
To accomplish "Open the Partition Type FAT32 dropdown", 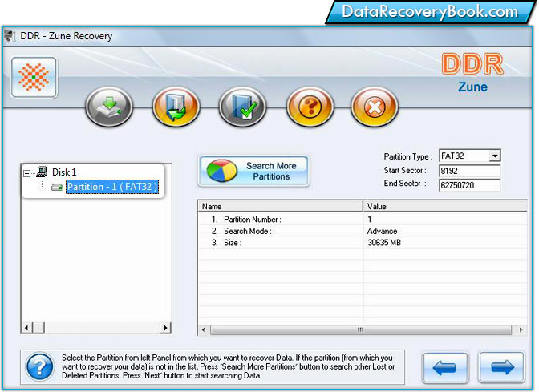I will click(495, 156).
